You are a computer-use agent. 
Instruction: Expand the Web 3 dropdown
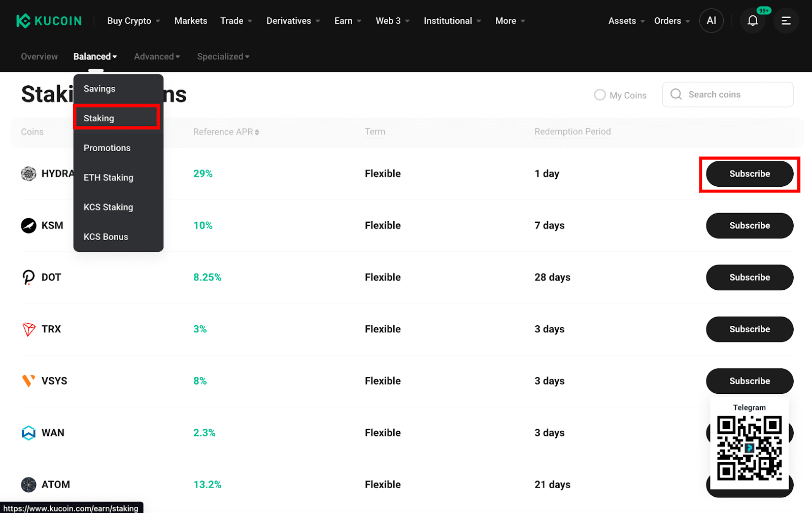point(392,21)
